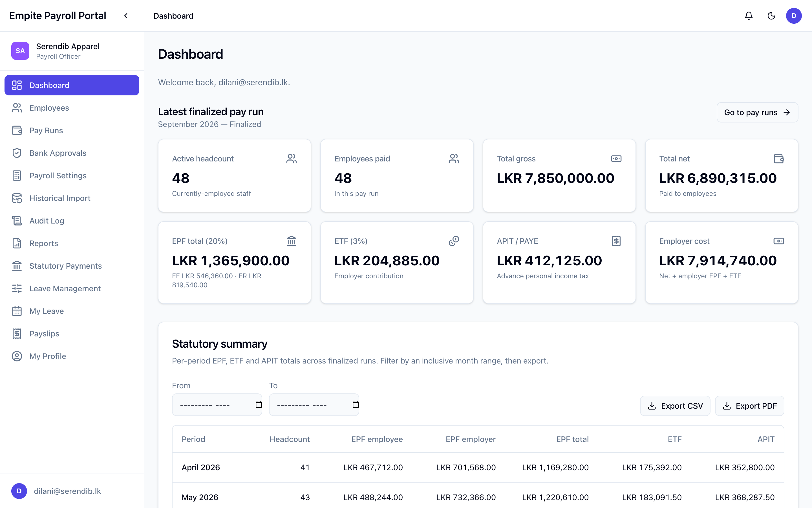Click the Total gross card's banknote icon
Image resolution: width=812 pixels, height=508 pixels.
[x=616, y=159]
